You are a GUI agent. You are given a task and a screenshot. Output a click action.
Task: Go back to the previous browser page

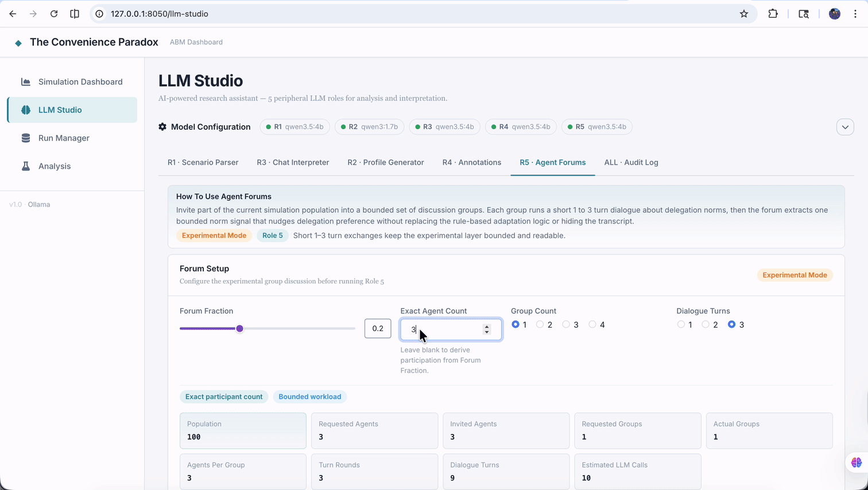coord(13,14)
